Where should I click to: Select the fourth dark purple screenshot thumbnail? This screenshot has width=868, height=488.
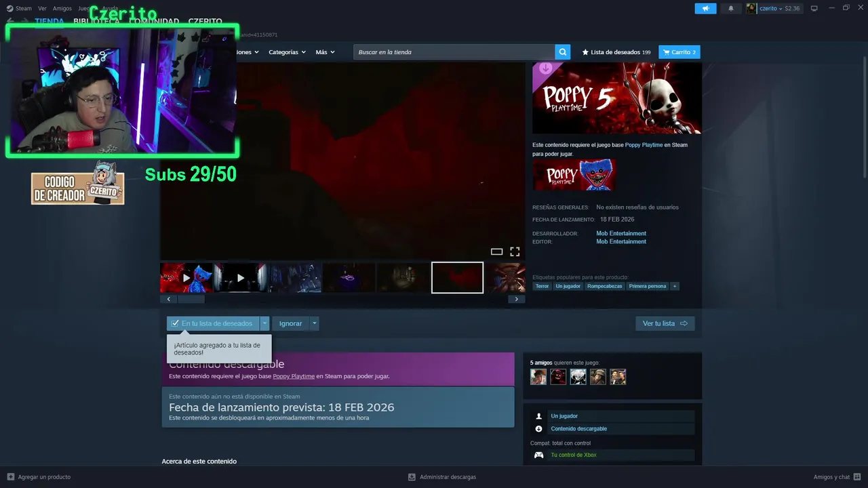pos(349,278)
